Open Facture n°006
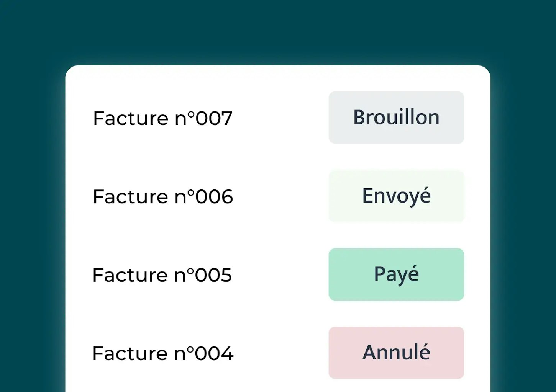This screenshot has width=556, height=392. point(162,196)
